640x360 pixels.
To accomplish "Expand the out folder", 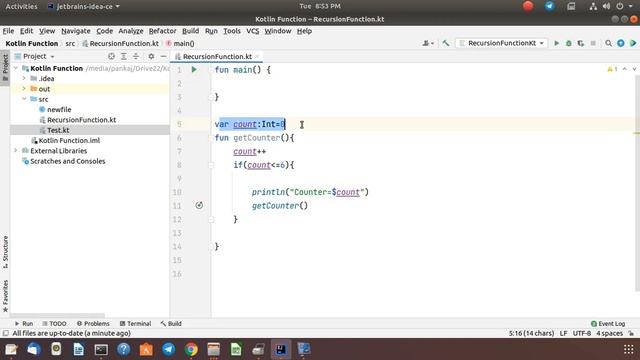I will pos(24,89).
